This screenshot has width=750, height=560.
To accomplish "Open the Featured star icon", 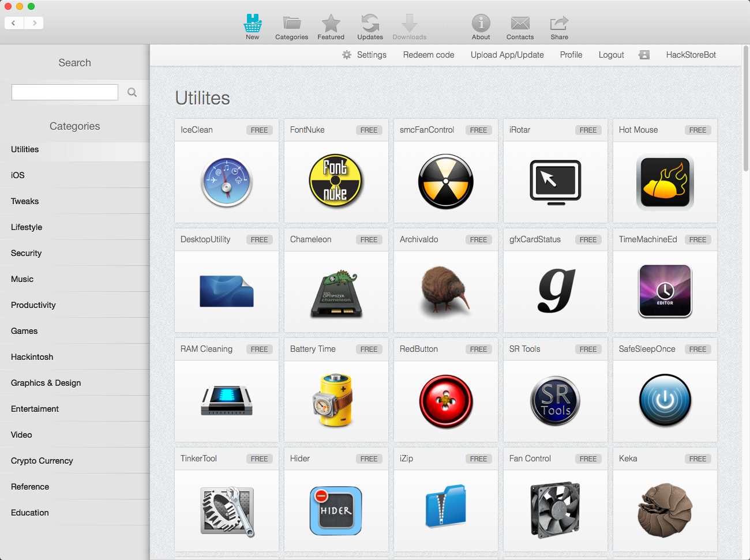I will [331, 23].
